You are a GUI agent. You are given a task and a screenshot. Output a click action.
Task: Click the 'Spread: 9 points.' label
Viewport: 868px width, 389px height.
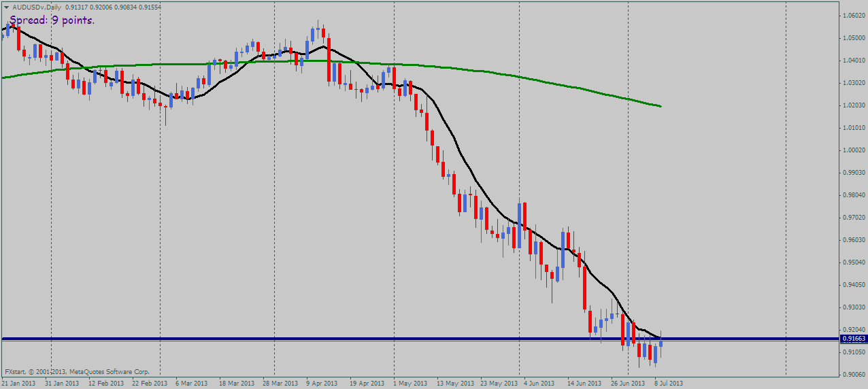52,20
